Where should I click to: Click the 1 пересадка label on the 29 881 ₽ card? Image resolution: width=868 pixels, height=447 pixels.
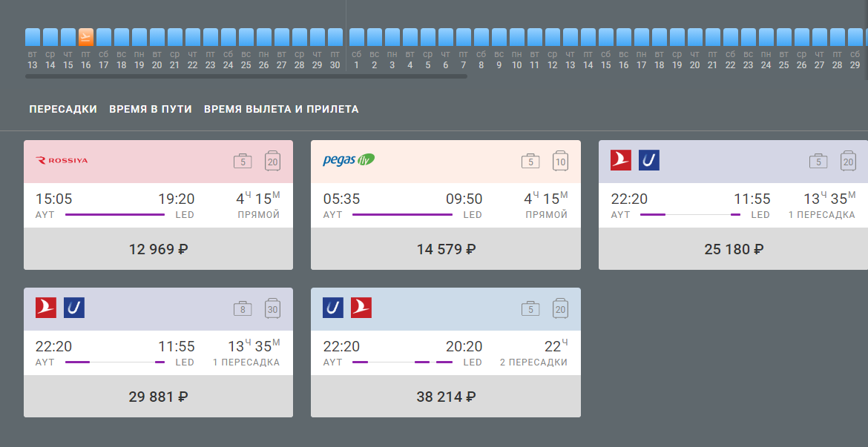pos(246,362)
